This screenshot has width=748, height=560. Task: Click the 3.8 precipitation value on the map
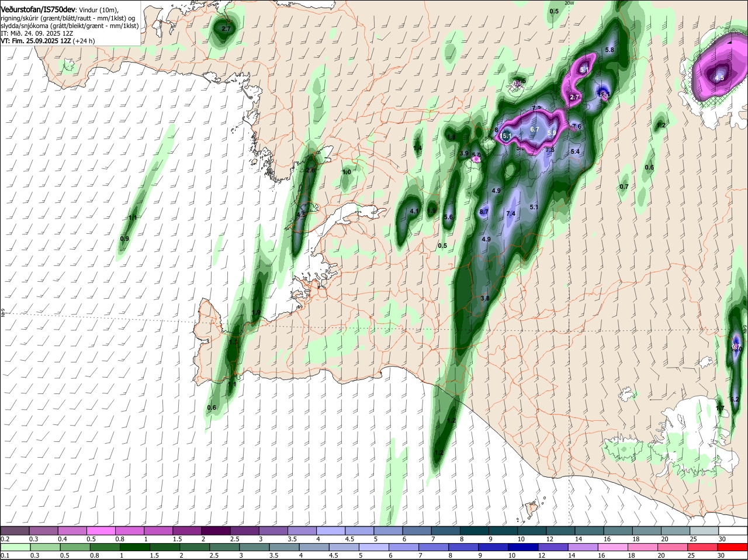[485, 298]
